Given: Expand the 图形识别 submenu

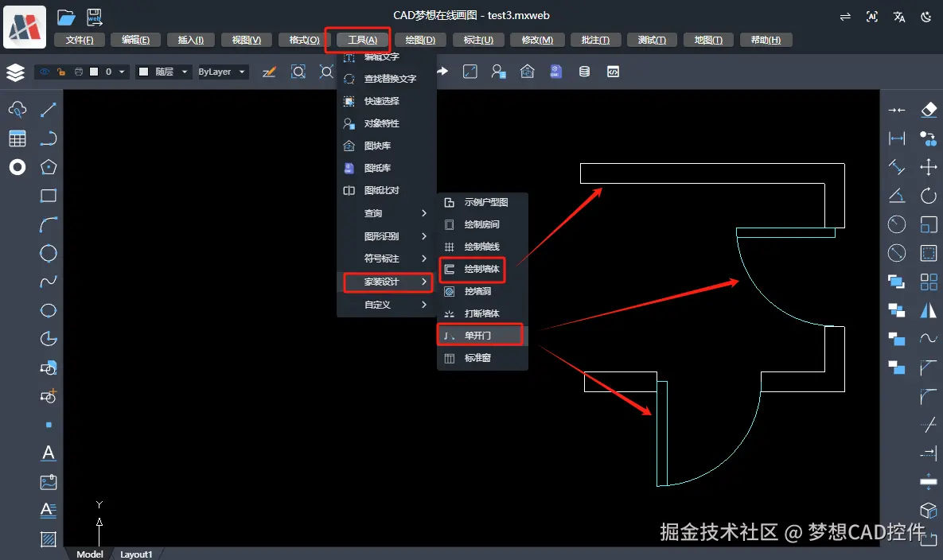Looking at the screenshot, I should 385,236.
